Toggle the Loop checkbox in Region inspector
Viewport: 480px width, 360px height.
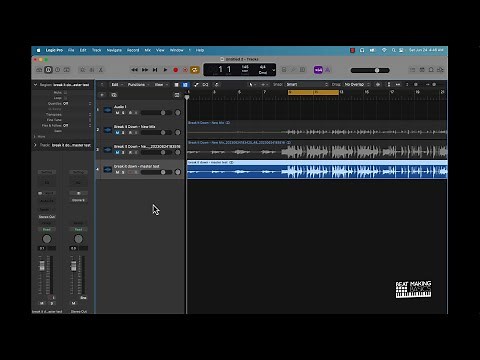[65, 98]
